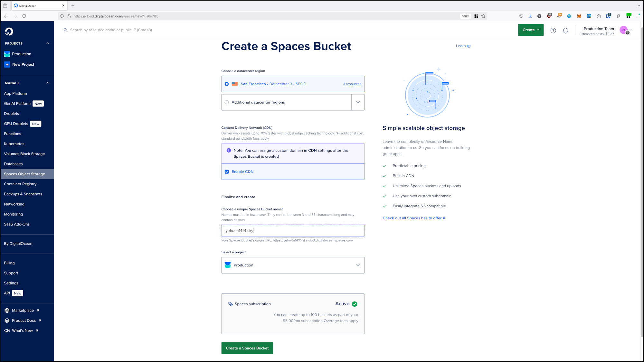
Task: Click the 3 resources link
Action: (x=352, y=84)
